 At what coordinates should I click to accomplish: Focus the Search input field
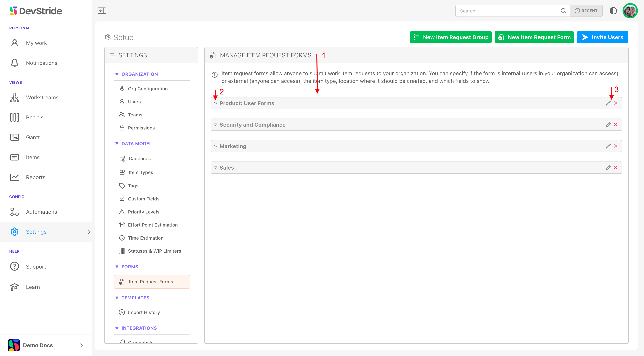coord(508,11)
